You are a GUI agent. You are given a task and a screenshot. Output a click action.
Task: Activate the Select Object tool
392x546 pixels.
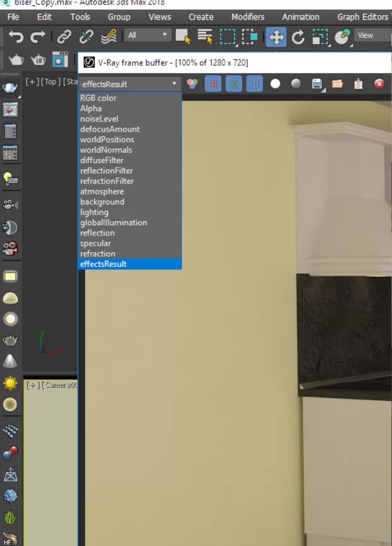[183, 36]
